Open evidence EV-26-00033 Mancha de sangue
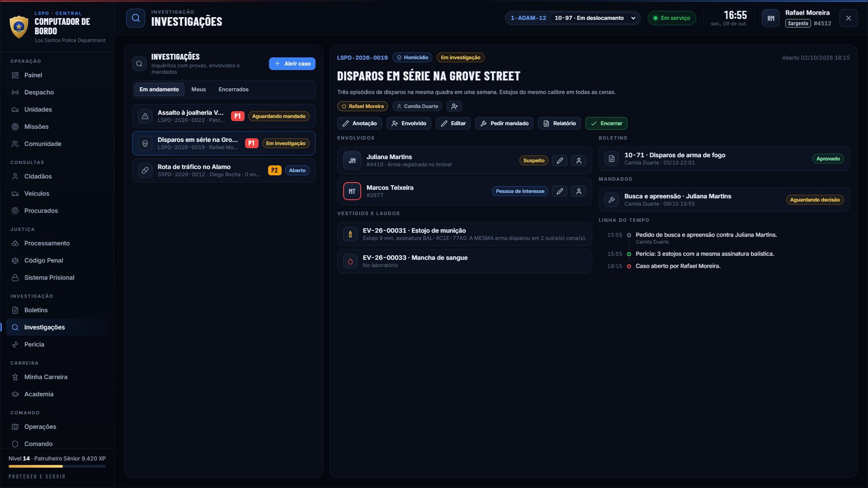Image resolution: width=868 pixels, height=488 pixels. coord(465,261)
